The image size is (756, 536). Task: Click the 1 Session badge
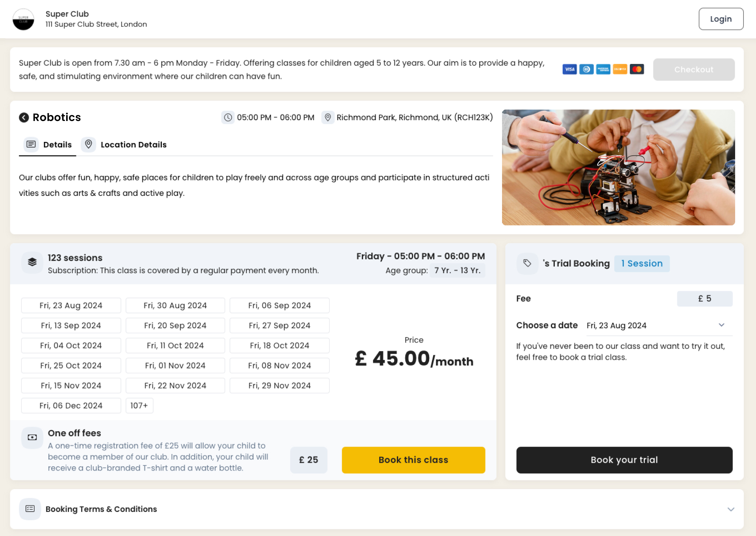point(642,263)
